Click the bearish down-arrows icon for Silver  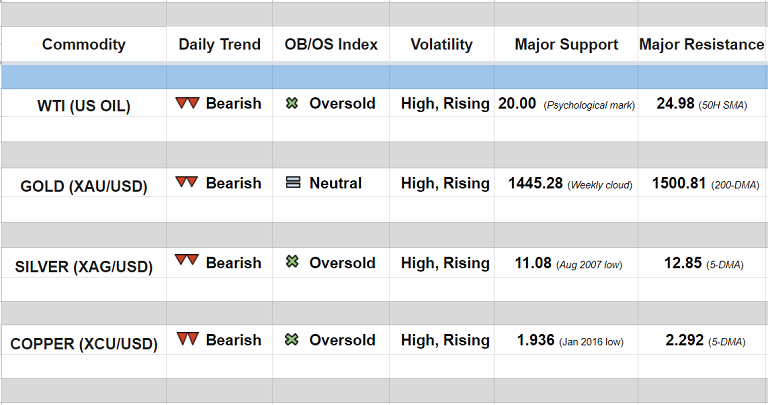186,262
